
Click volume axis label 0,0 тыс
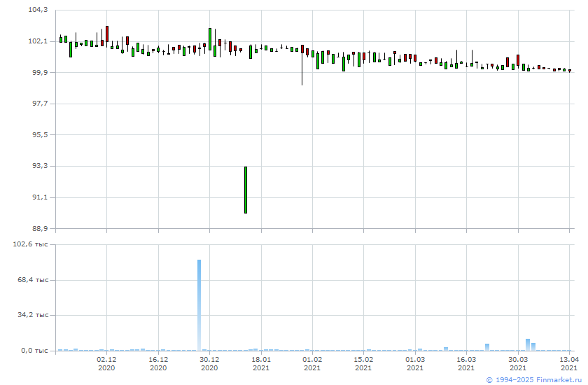pos(34,351)
